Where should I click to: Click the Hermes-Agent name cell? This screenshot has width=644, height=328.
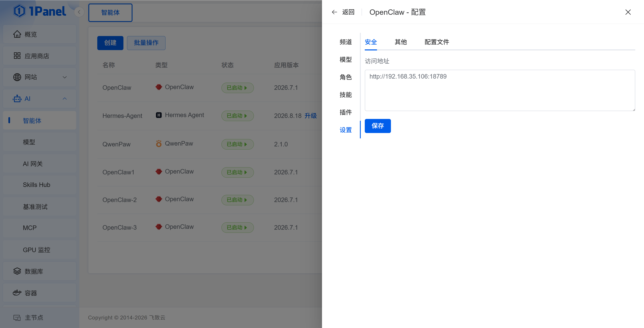[122, 116]
